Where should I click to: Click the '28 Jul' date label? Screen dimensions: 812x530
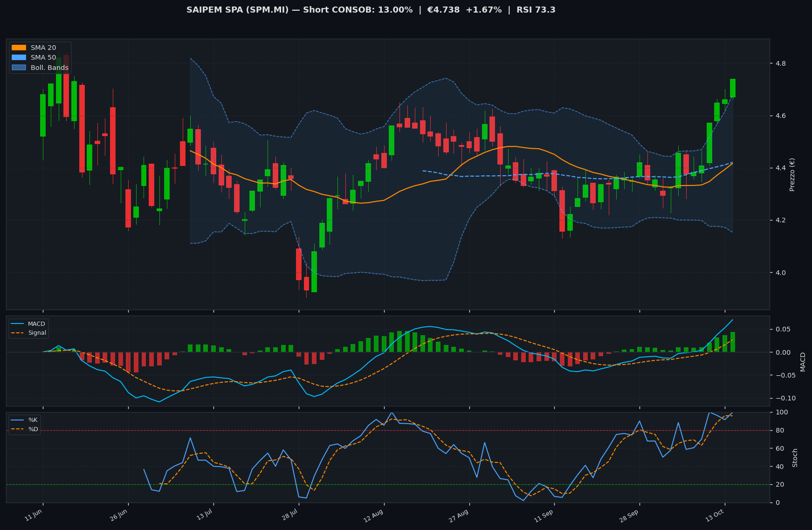(290, 515)
